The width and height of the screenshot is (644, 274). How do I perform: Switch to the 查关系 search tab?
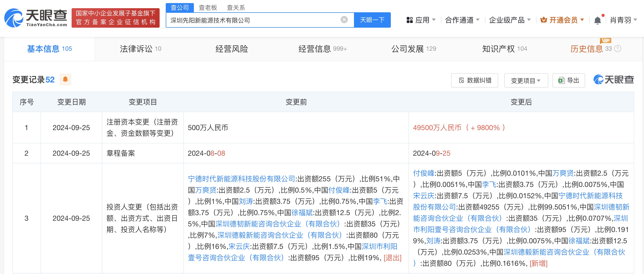pyautogui.click(x=236, y=8)
